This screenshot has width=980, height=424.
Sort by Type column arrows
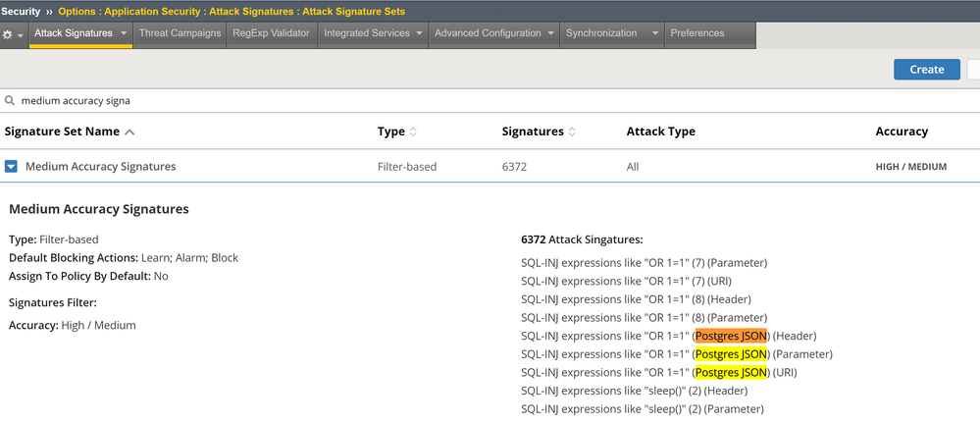[413, 132]
